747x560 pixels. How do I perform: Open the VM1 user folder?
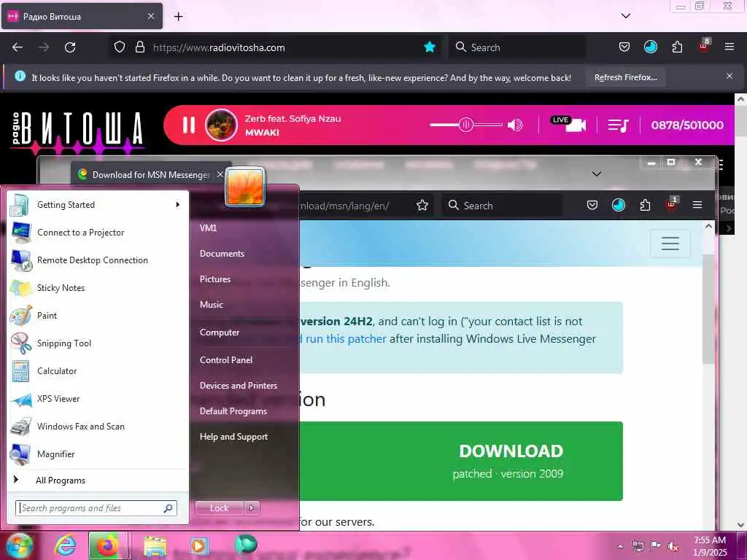[208, 227]
